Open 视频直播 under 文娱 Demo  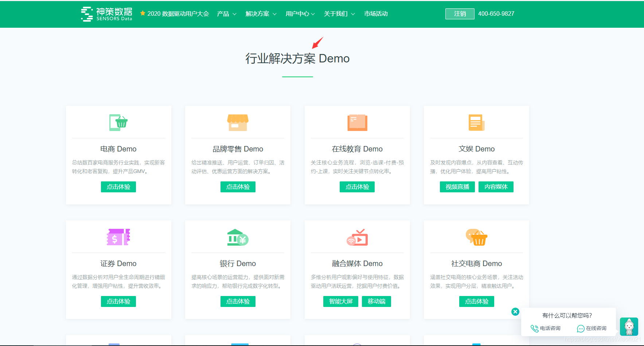pos(457,187)
